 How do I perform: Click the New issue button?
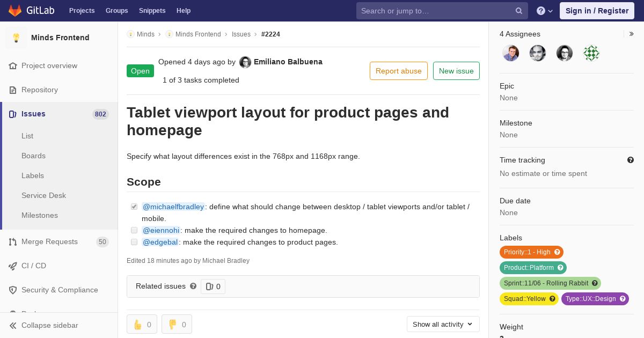[456, 71]
